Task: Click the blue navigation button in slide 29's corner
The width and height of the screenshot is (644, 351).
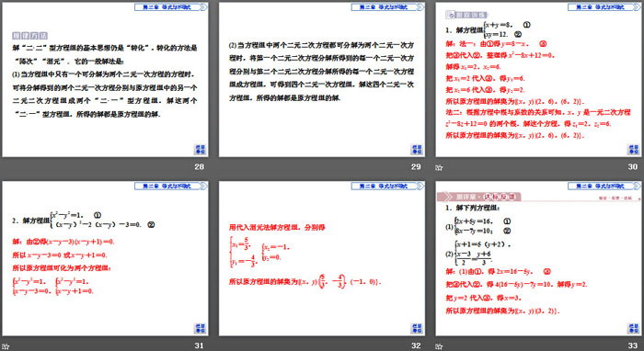Action: click(x=417, y=149)
